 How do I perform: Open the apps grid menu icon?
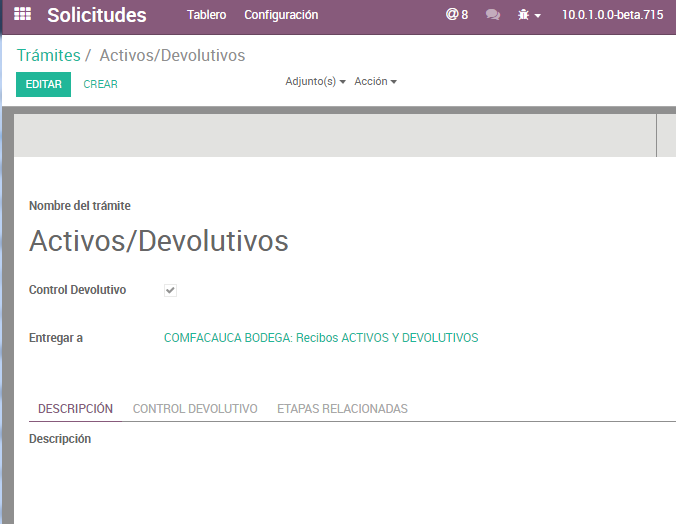(x=22, y=15)
